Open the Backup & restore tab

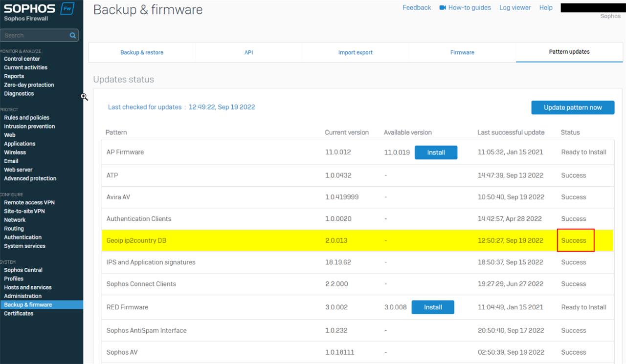pyautogui.click(x=142, y=52)
